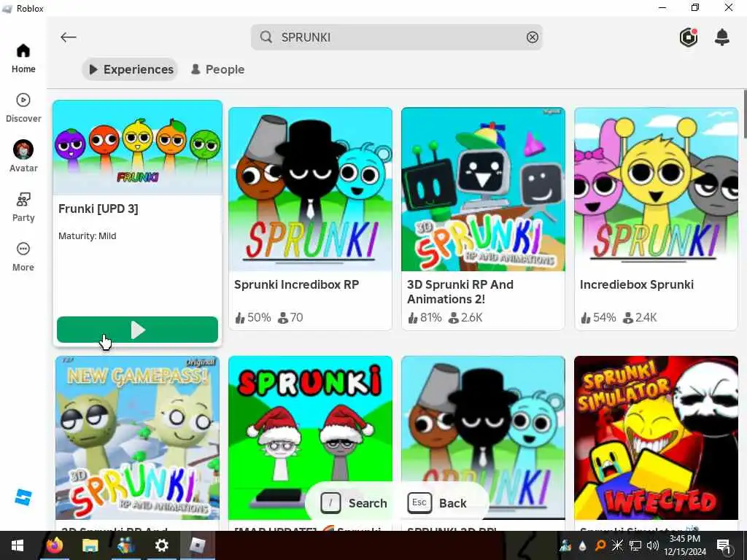
Task: Open the Windows Start menu
Action: [x=18, y=545]
